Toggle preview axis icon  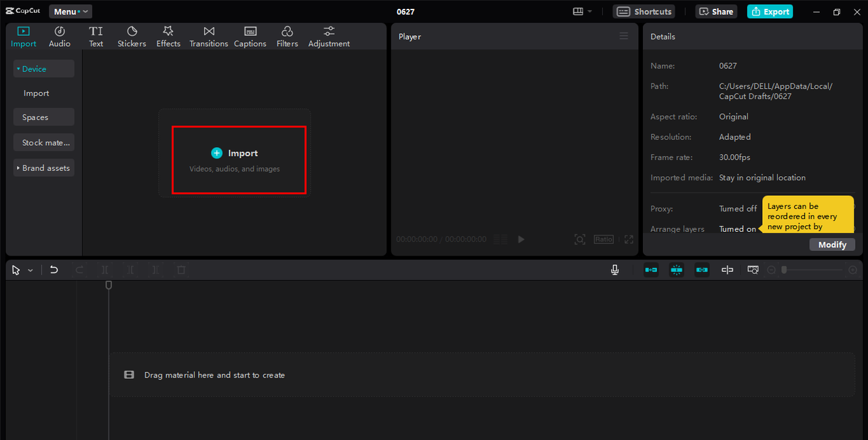pyautogui.click(x=727, y=270)
